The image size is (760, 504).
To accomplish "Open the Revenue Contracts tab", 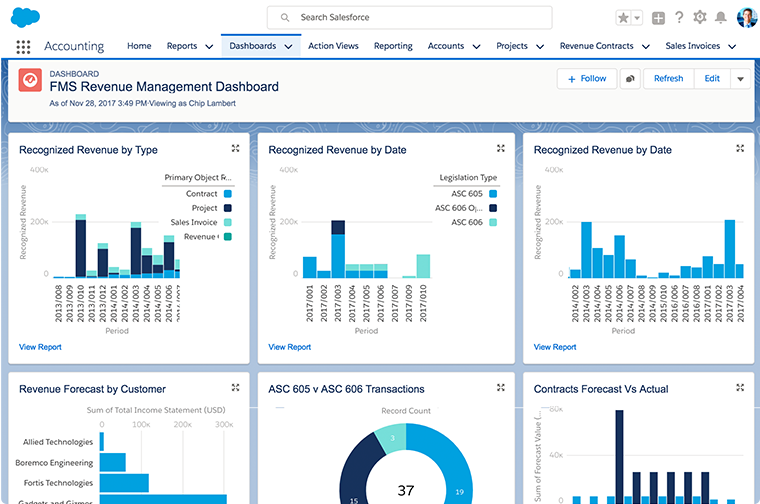I will (597, 46).
